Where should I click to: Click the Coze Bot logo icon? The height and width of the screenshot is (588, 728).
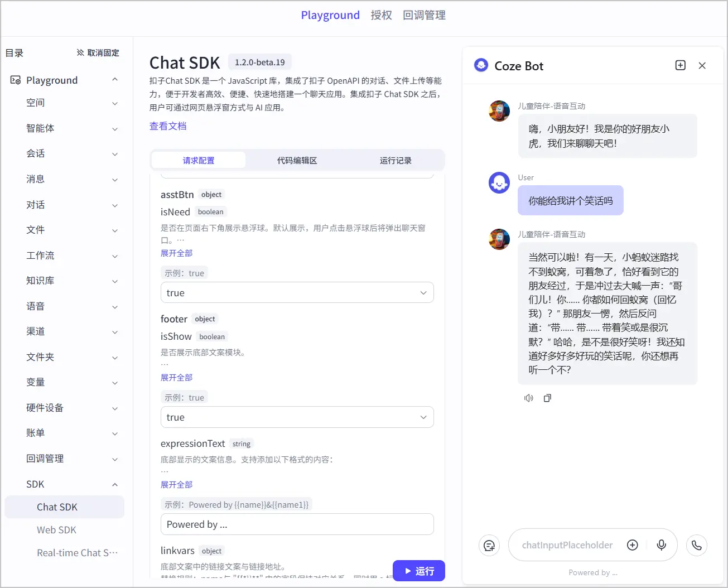pyautogui.click(x=481, y=65)
